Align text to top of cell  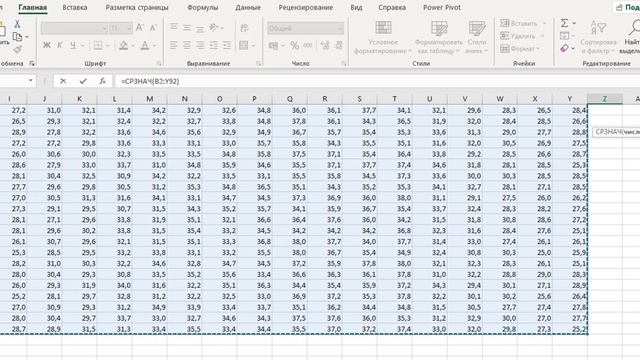[x=173, y=27]
